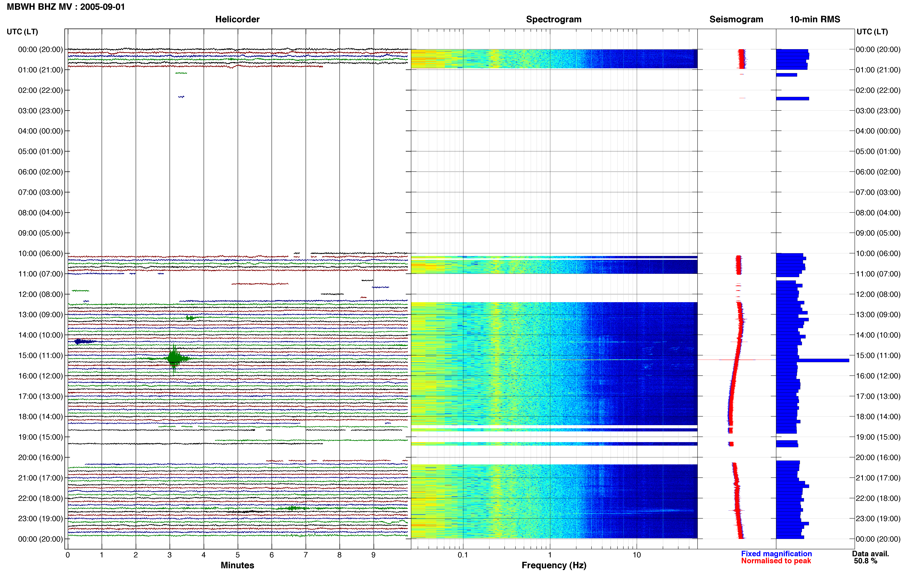
Task: Select the 'Helicorder' panel heading
Action: (x=237, y=20)
